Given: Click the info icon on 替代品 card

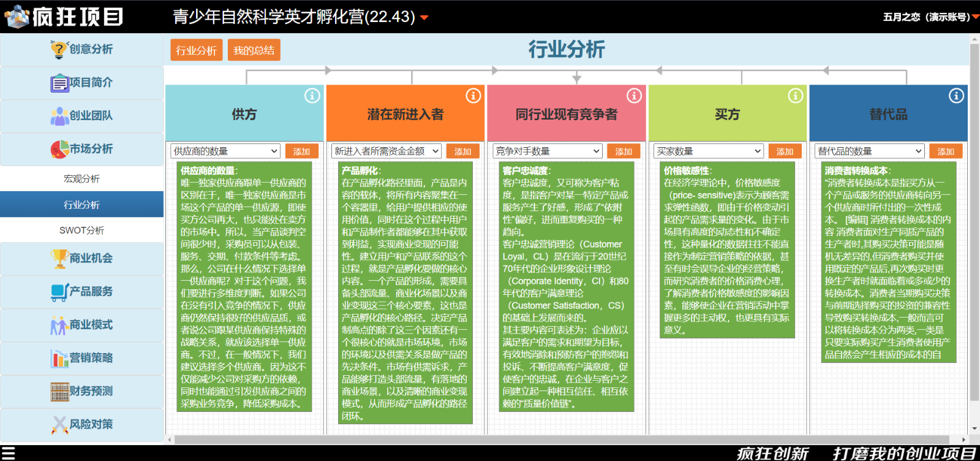Looking at the screenshot, I should tap(956, 96).
